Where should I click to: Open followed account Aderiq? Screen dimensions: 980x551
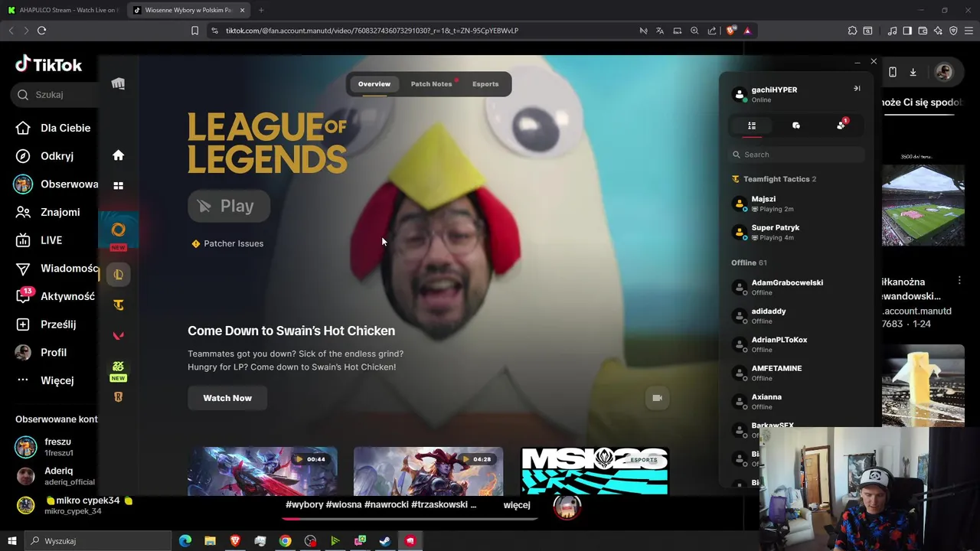55,476
